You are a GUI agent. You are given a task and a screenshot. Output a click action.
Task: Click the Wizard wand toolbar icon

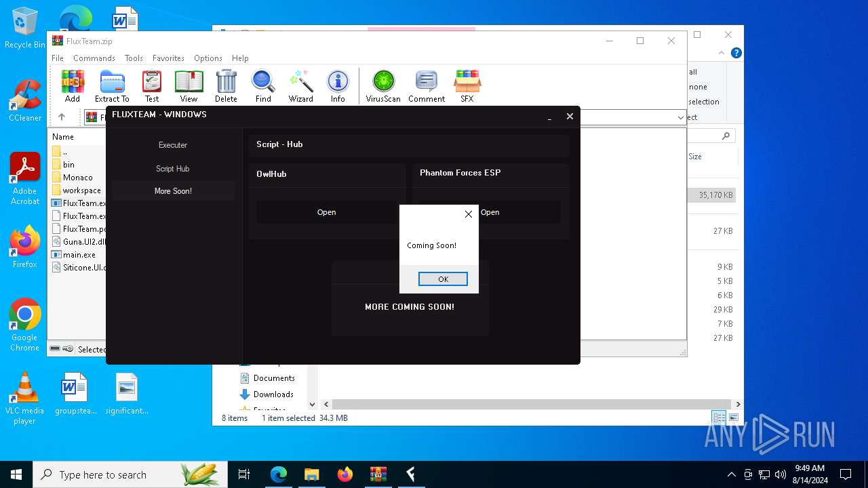300,86
